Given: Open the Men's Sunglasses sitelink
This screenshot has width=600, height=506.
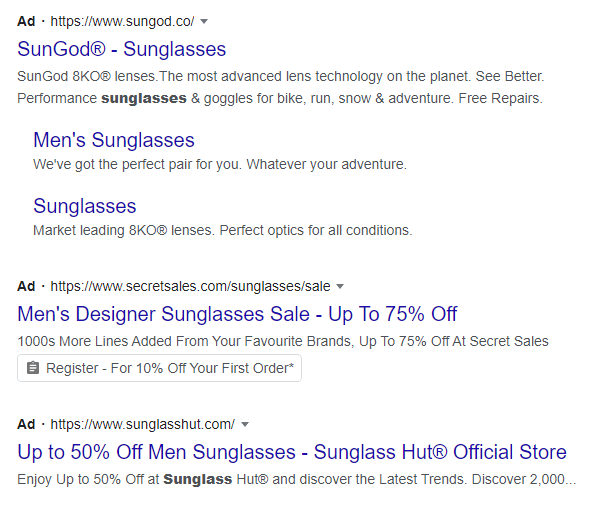Looking at the screenshot, I should [x=114, y=140].
